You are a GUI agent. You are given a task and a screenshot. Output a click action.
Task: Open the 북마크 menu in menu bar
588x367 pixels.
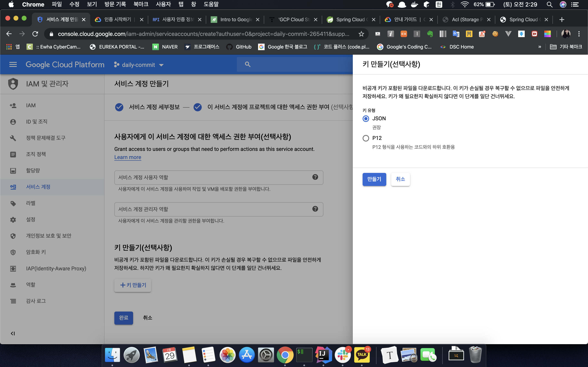tap(141, 4)
